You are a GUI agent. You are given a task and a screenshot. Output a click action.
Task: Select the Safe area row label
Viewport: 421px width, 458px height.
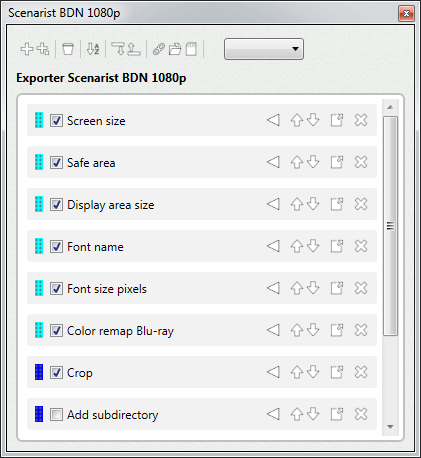coord(91,163)
